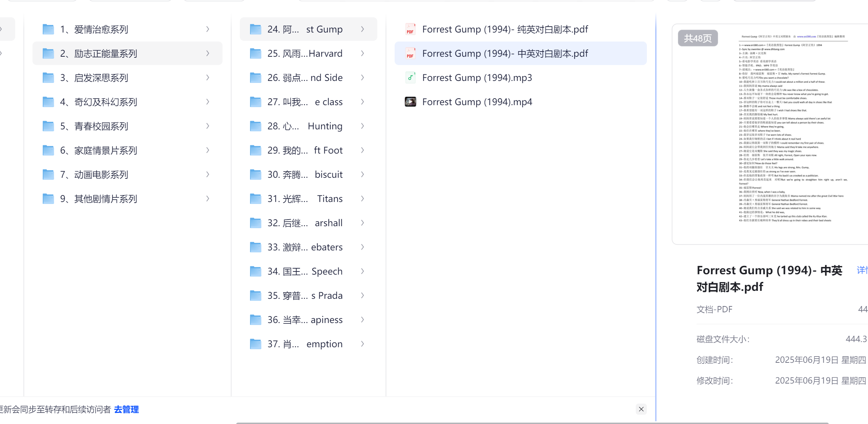The height and width of the screenshot is (424, 868).
Task: Click the video thumbnail icon for Forrest Gump mp4
Action: coord(410,102)
